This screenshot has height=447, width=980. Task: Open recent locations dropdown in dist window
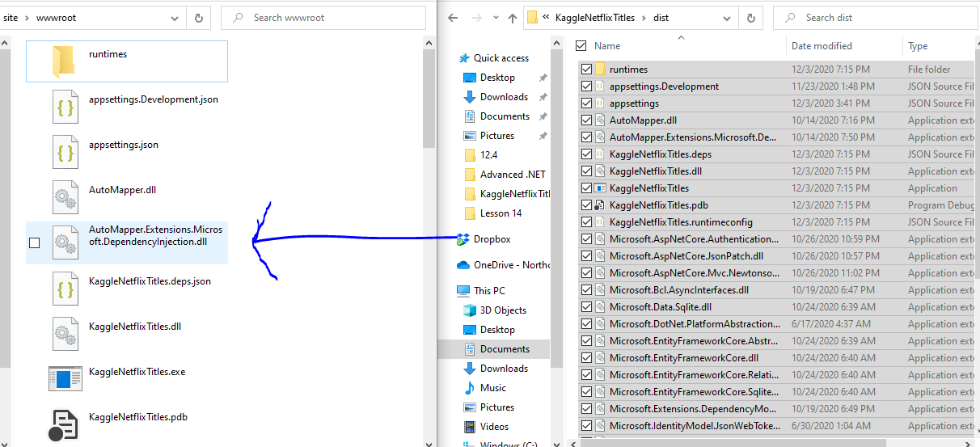pos(494,19)
